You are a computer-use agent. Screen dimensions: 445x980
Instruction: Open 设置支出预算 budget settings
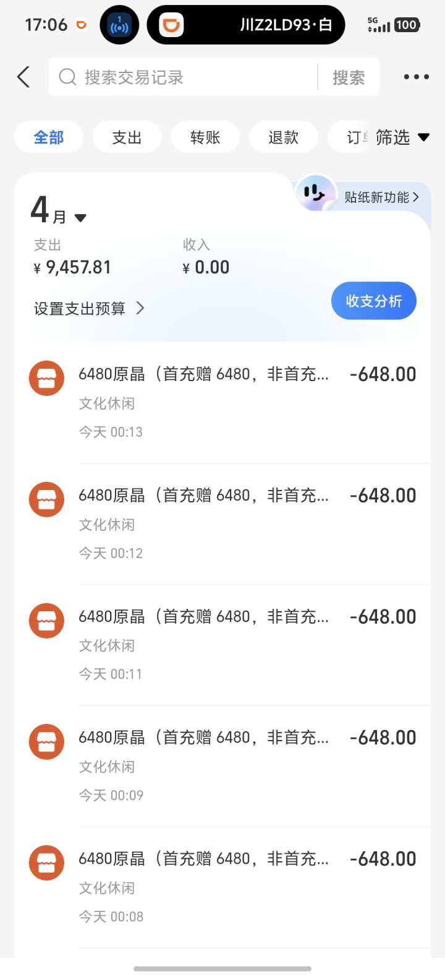[x=88, y=308]
